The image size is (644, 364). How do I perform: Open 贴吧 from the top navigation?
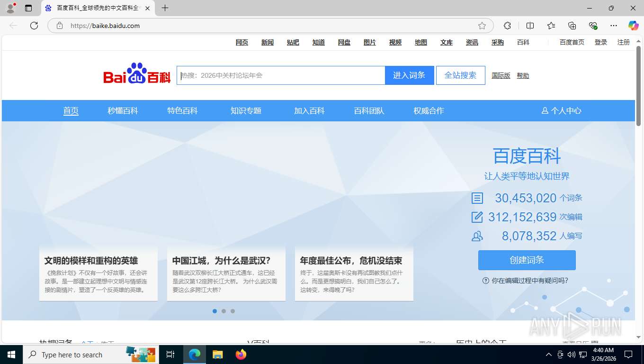[x=293, y=42]
